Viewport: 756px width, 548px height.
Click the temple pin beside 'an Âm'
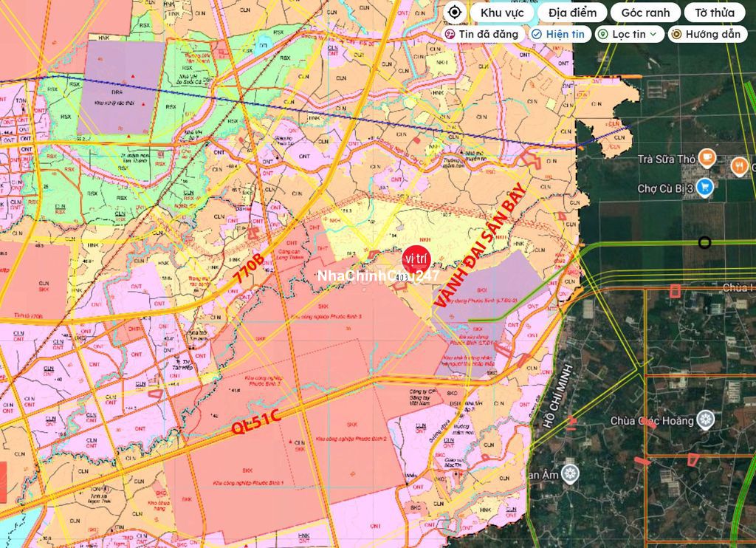[569, 473]
